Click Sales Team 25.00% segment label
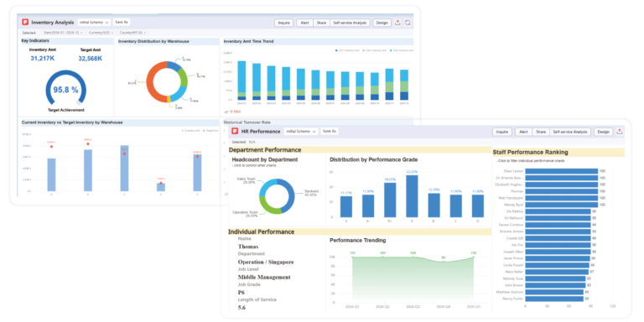This screenshot has width=644, height=322. [246, 180]
